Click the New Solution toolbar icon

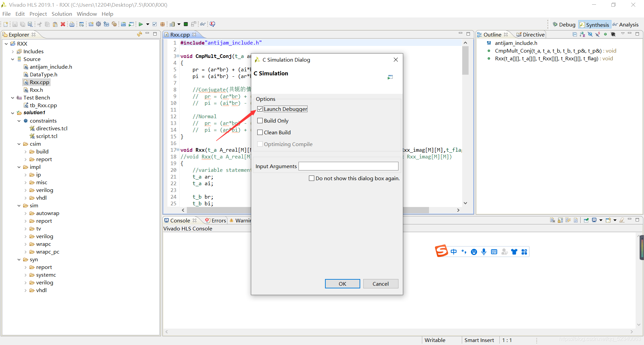[106, 24]
